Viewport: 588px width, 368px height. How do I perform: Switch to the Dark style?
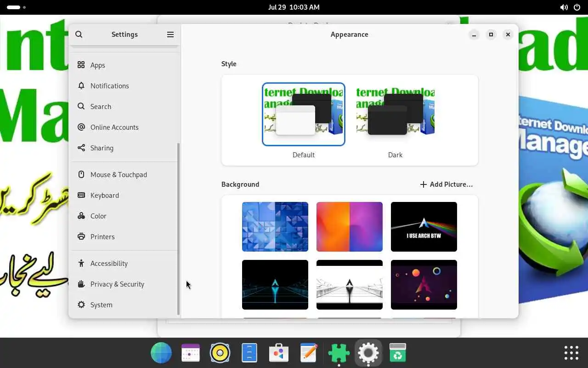395,114
